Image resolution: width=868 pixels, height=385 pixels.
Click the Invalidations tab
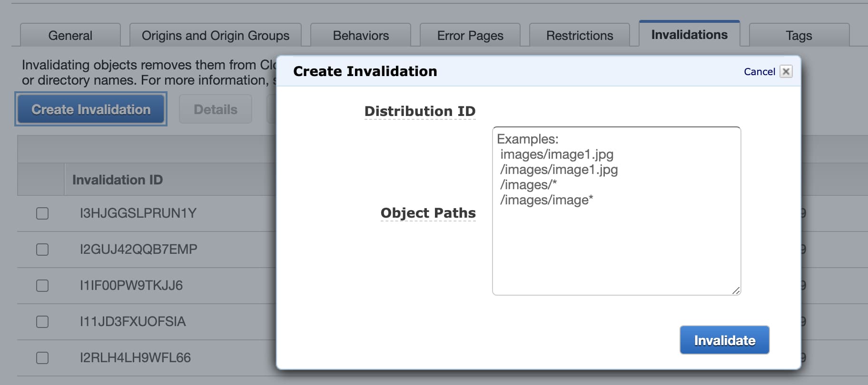(x=689, y=35)
